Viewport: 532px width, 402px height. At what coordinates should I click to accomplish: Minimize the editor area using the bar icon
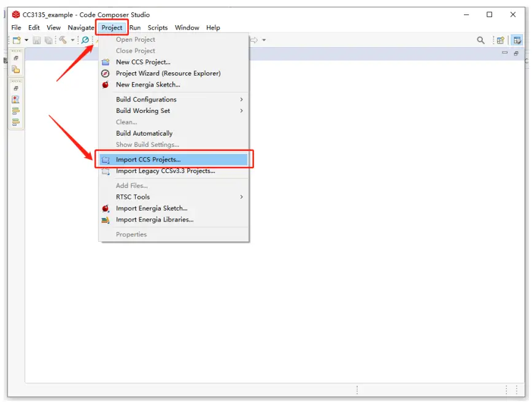[x=505, y=53]
